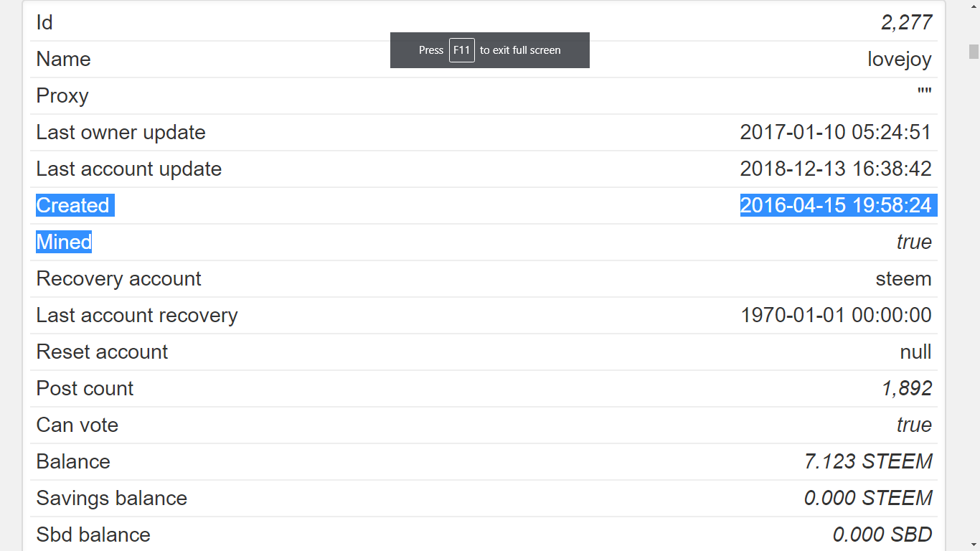Click the Sbd balance 0.000 SBD
Screen dimensions: 980x551
882,534
